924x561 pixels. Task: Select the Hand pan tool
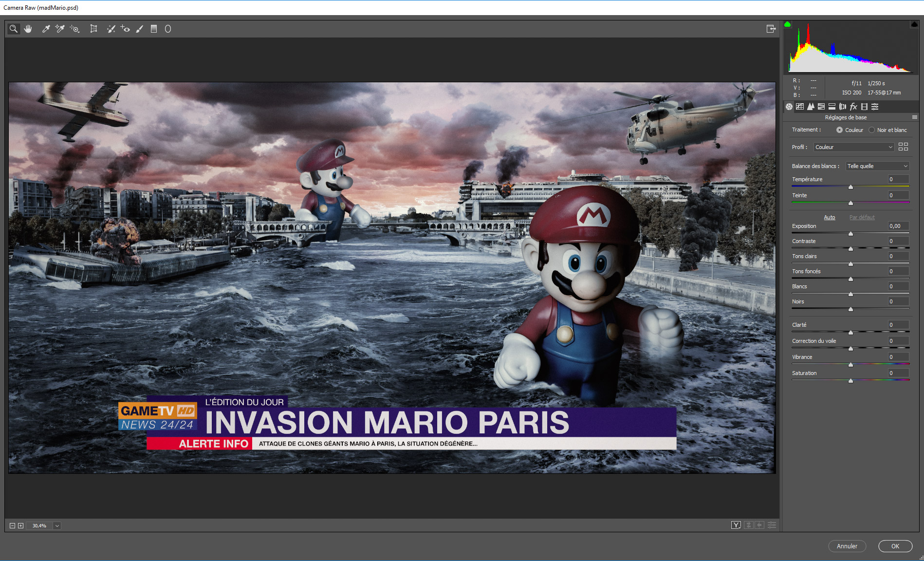click(x=28, y=29)
